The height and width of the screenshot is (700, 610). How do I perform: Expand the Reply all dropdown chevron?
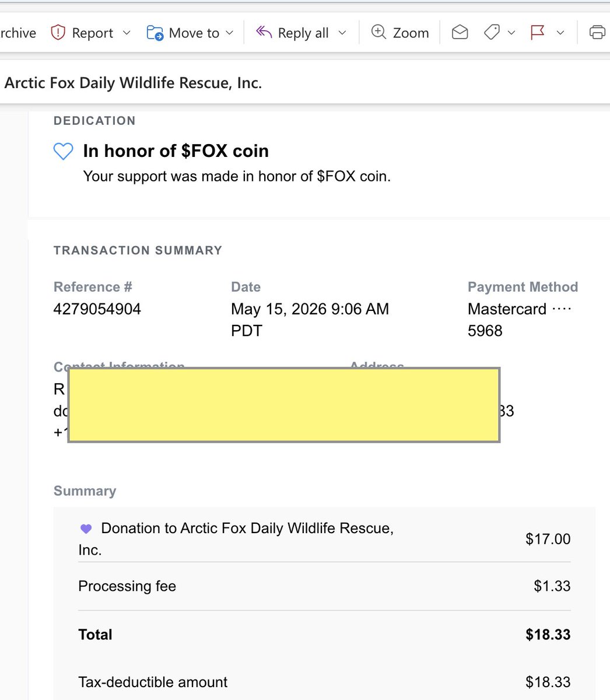pyautogui.click(x=342, y=33)
